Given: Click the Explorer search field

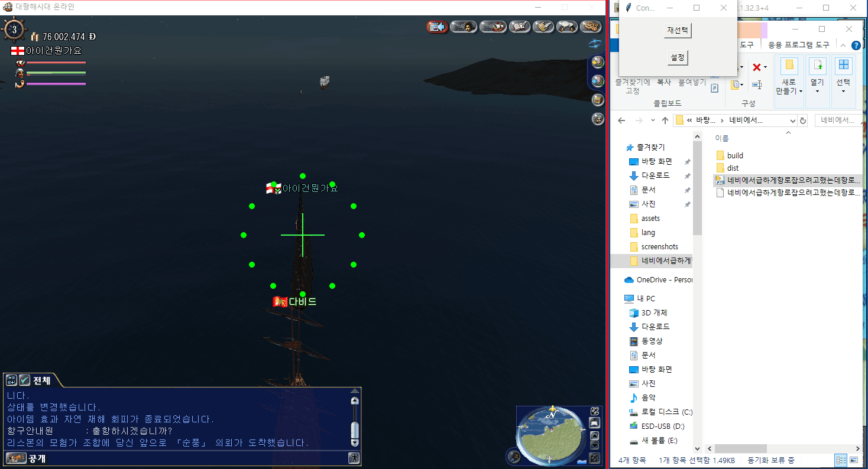Looking at the screenshot, I should pos(838,120).
